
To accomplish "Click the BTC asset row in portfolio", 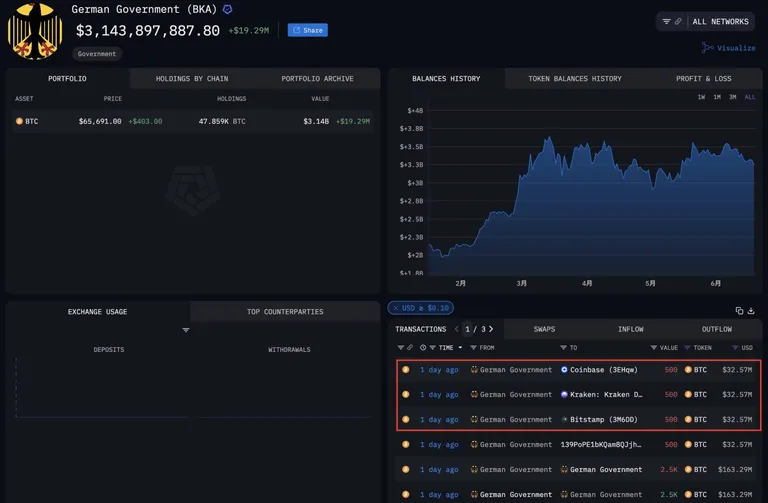I will pos(193,121).
